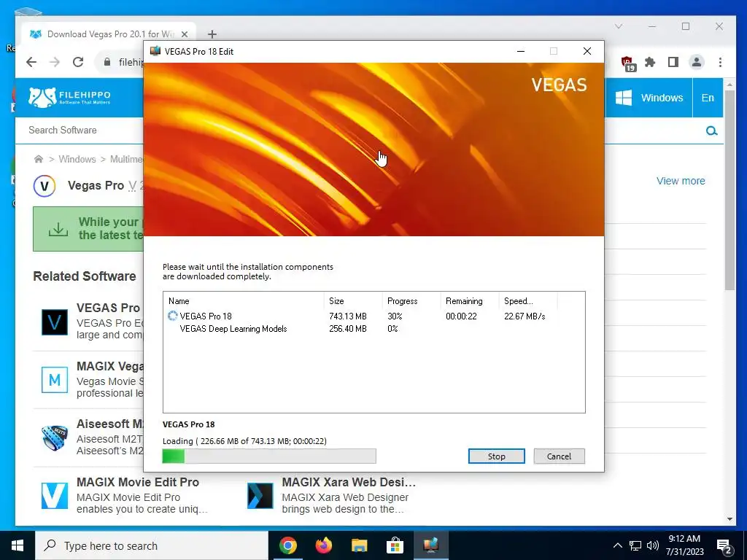The width and height of the screenshot is (747, 560).
Task: Click the VEGAS installer title bar icon
Action: click(x=155, y=51)
